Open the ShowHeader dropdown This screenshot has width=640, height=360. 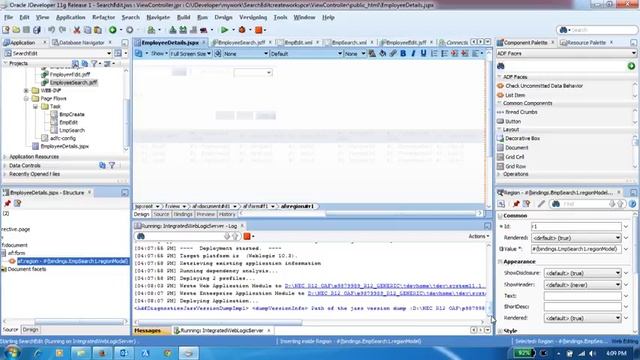618,284
